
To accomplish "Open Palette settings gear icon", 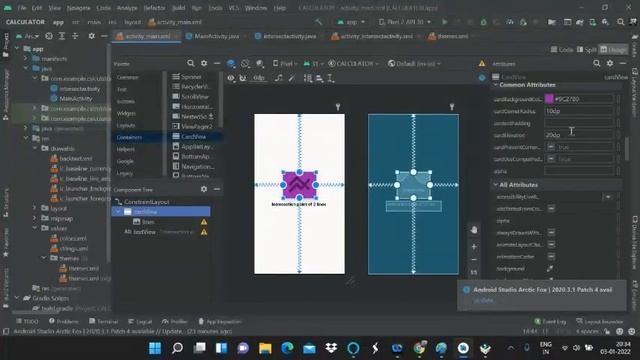I will click(x=204, y=63).
